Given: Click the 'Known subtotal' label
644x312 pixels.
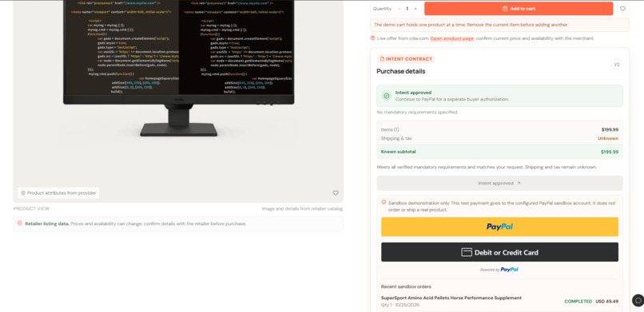Looking at the screenshot, I should 399,152.
